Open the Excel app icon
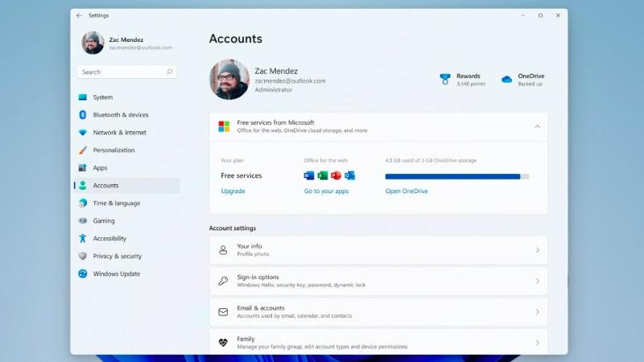 (x=323, y=175)
